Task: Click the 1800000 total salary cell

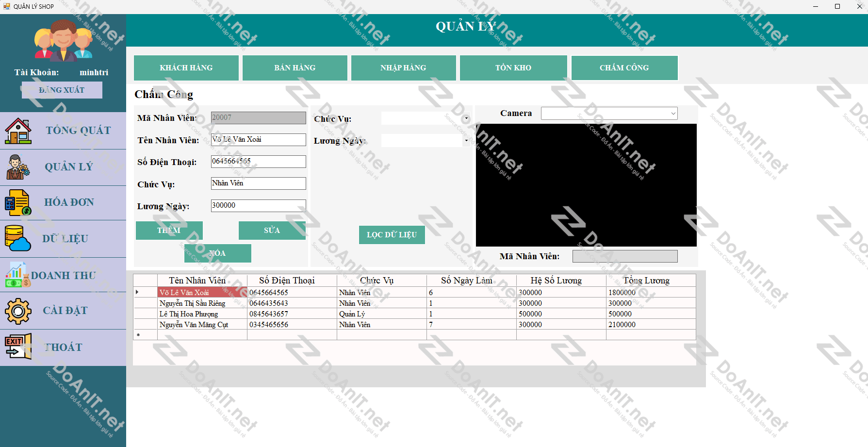Action: coord(651,293)
